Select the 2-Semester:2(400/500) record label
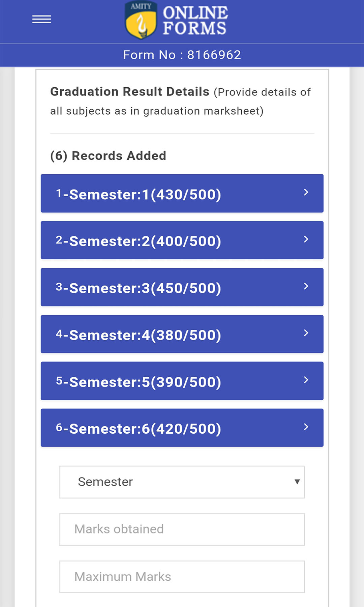364x607 pixels. coord(138,241)
